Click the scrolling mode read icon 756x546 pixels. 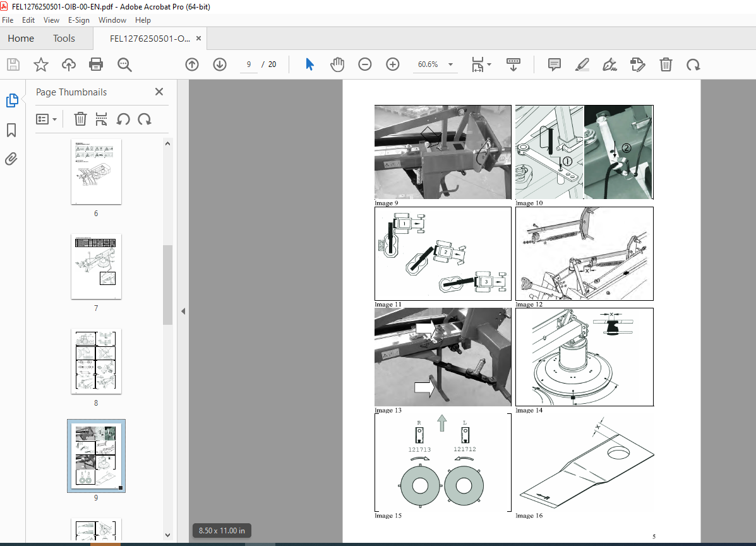point(513,64)
